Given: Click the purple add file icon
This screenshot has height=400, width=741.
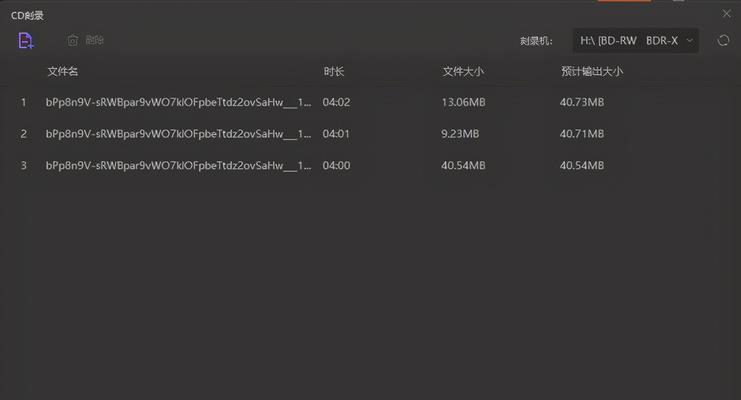Looking at the screenshot, I should tap(26, 41).
